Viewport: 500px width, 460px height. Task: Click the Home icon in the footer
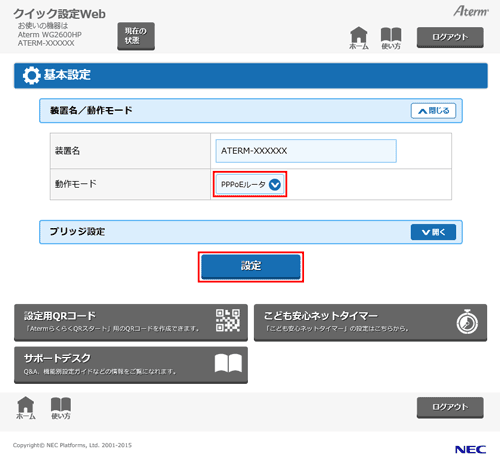click(26, 408)
